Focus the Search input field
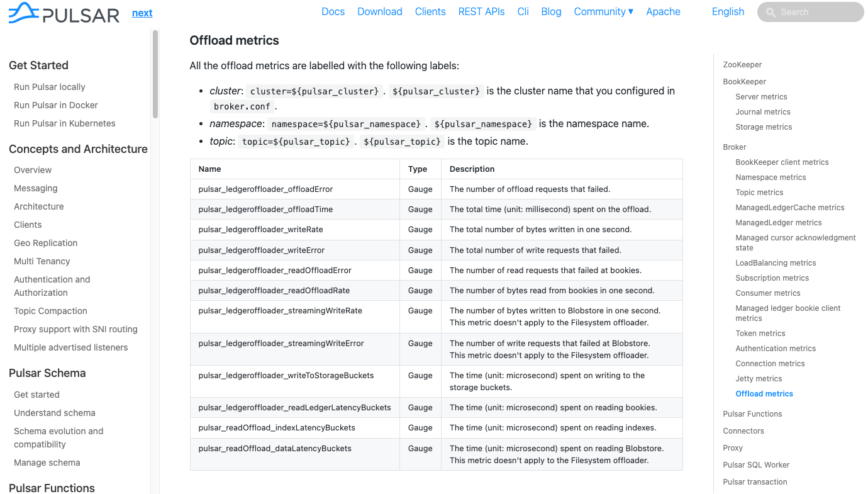Screen dimensions: 868x494 811,12
